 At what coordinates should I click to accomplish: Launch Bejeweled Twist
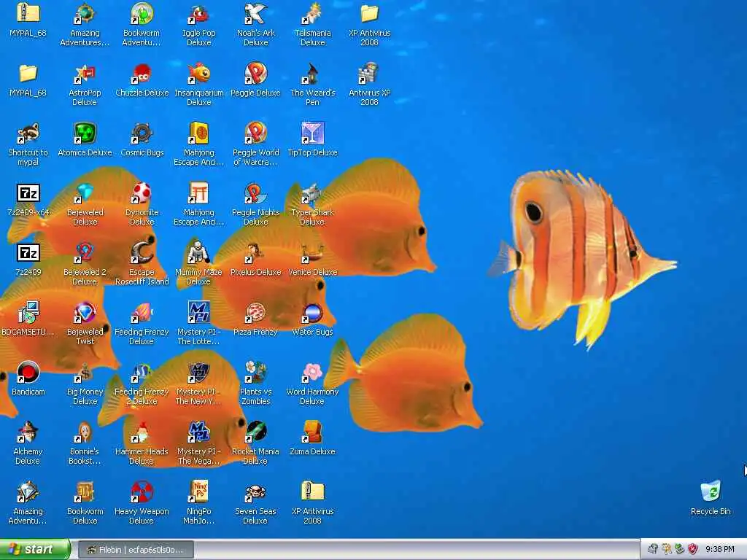point(85,324)
